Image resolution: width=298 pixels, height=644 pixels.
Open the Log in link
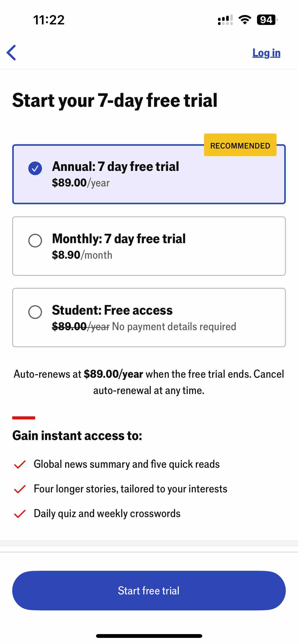pos(266,53)
